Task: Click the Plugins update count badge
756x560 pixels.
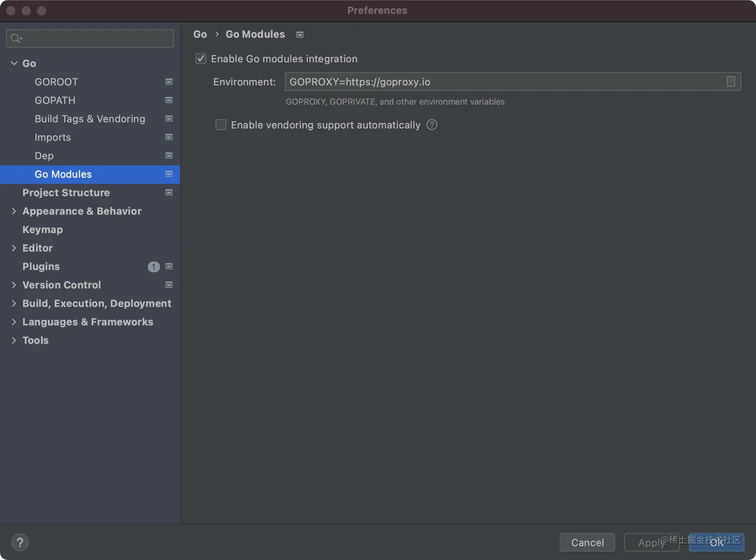Action: (x=153, y=267)
